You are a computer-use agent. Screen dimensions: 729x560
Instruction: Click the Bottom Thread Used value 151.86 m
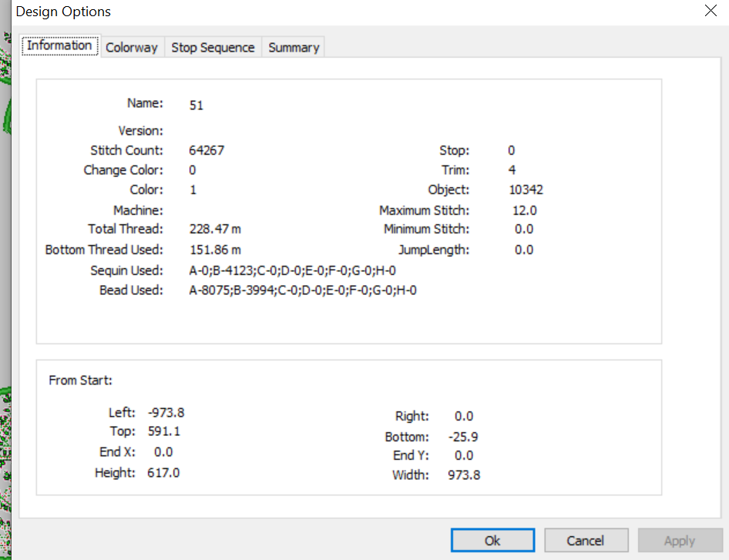tap(215, 250)
